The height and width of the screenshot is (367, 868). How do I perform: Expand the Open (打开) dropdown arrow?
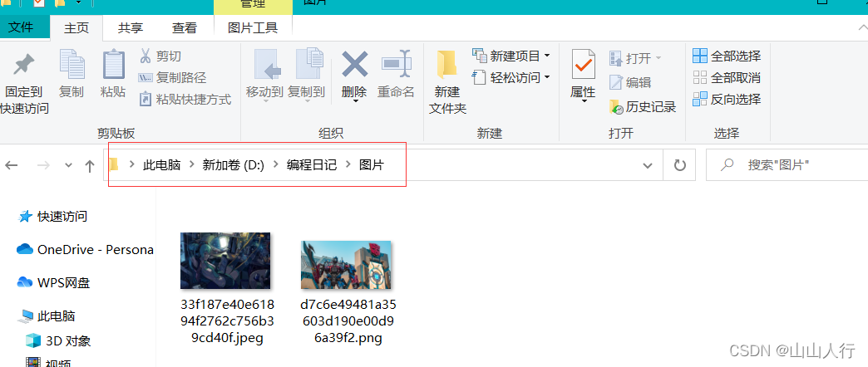click(658, 58)
